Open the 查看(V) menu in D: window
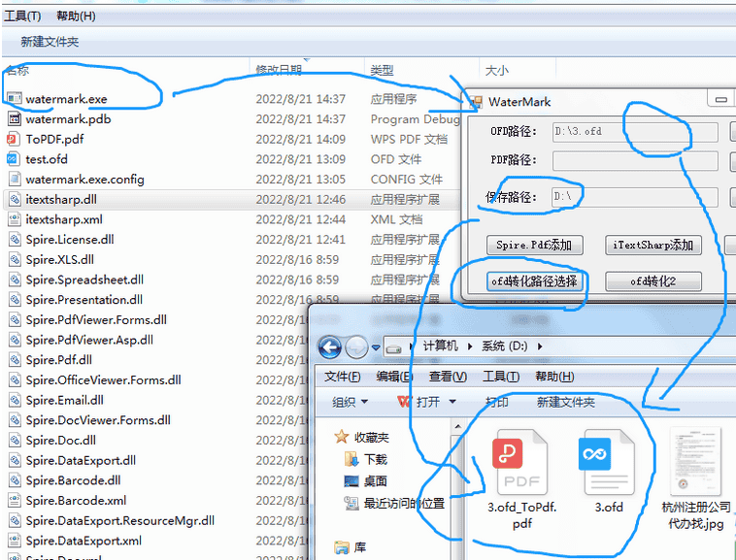 pyautogui.click(x=447, y=377)
